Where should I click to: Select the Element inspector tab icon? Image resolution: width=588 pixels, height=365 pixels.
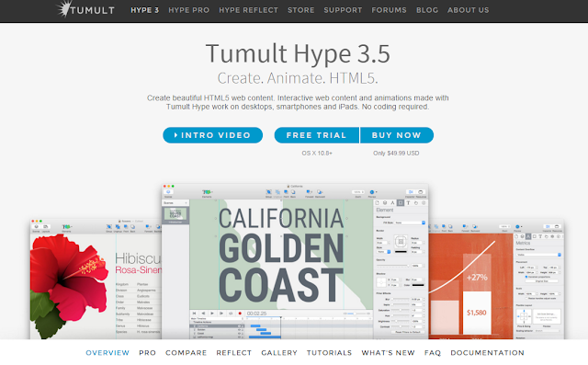pos(401,203)
